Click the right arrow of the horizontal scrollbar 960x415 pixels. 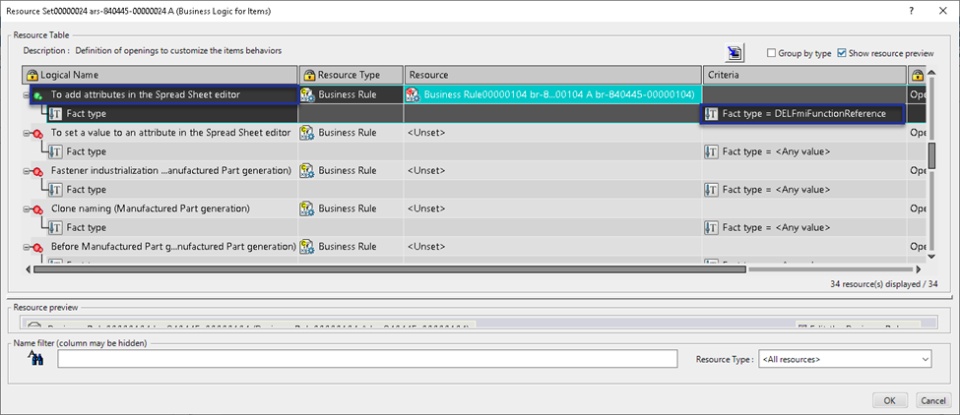click(x=918, y=269)
